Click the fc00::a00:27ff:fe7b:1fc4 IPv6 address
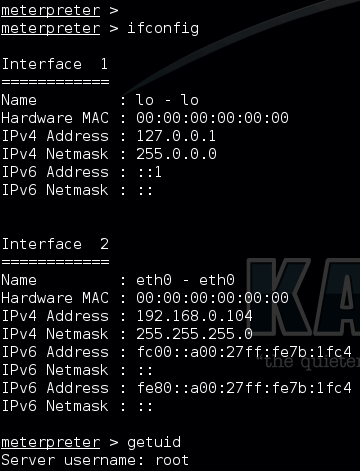Screen dimensions: 360x471 pos(244,352)
